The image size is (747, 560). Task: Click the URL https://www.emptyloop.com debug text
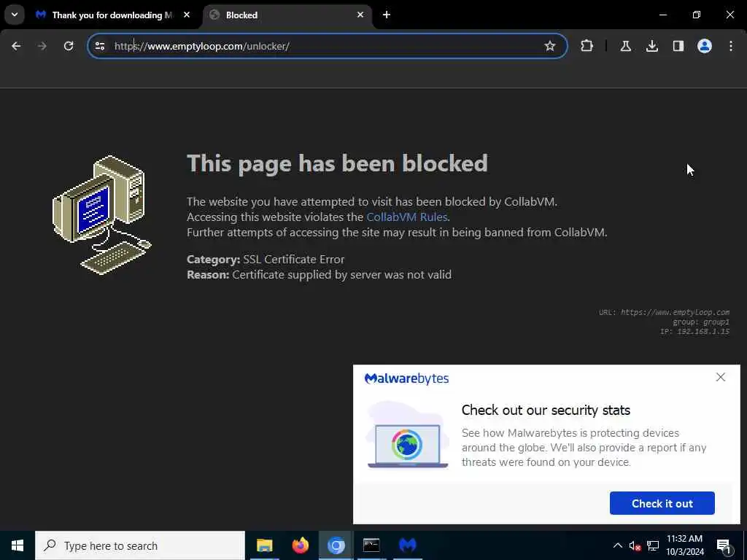pyautogui.click(x=664, y=312)
